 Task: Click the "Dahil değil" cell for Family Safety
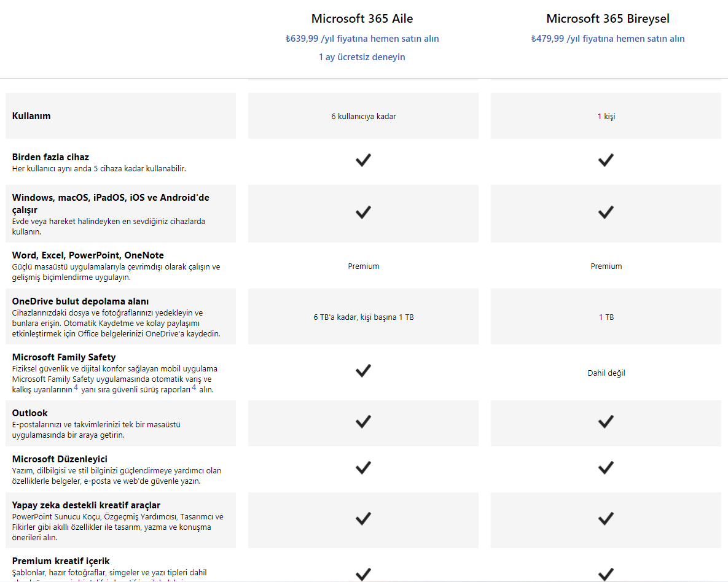tap(606, 373)
